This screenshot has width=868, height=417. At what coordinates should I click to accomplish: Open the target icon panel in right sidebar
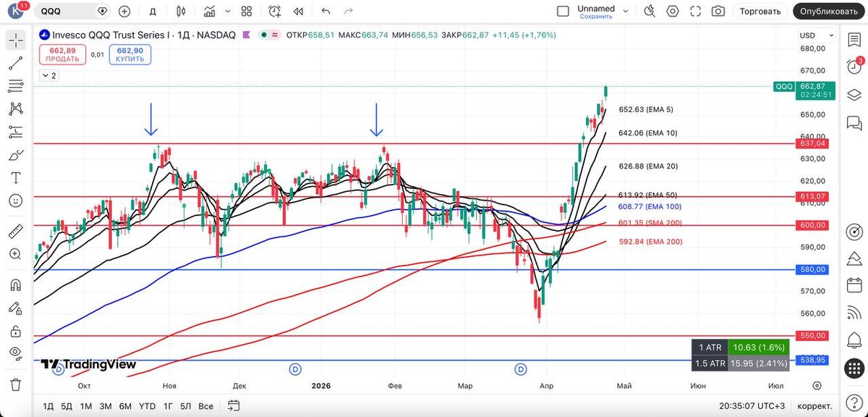(x=854, y=231)
